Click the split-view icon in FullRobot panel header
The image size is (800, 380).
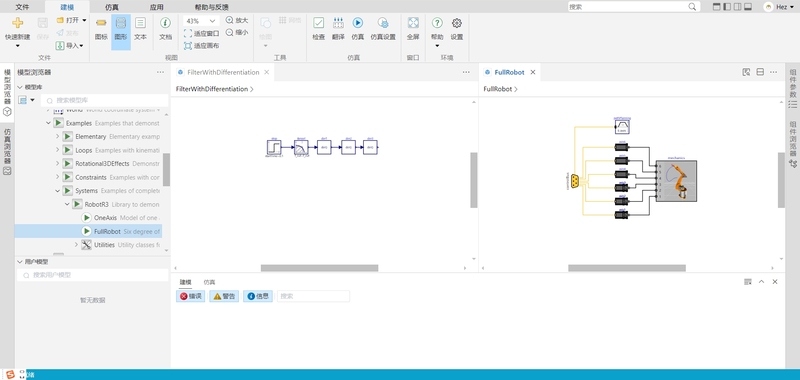click(760, 72)
